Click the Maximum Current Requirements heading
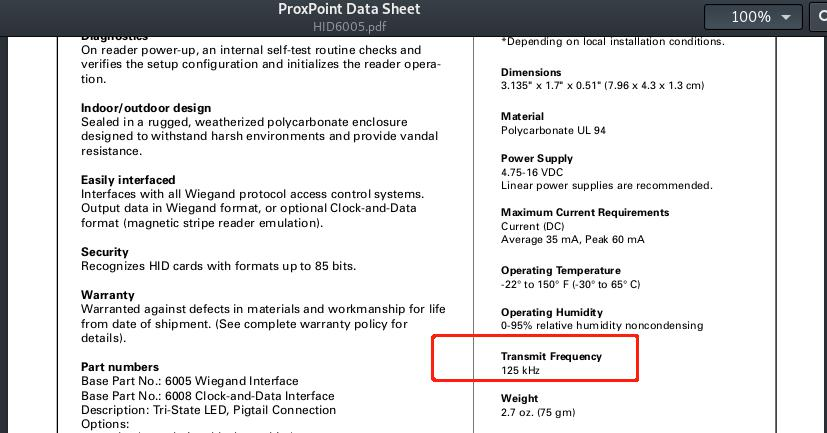This screenshot has height=433, width=827. tap(585, 213)
